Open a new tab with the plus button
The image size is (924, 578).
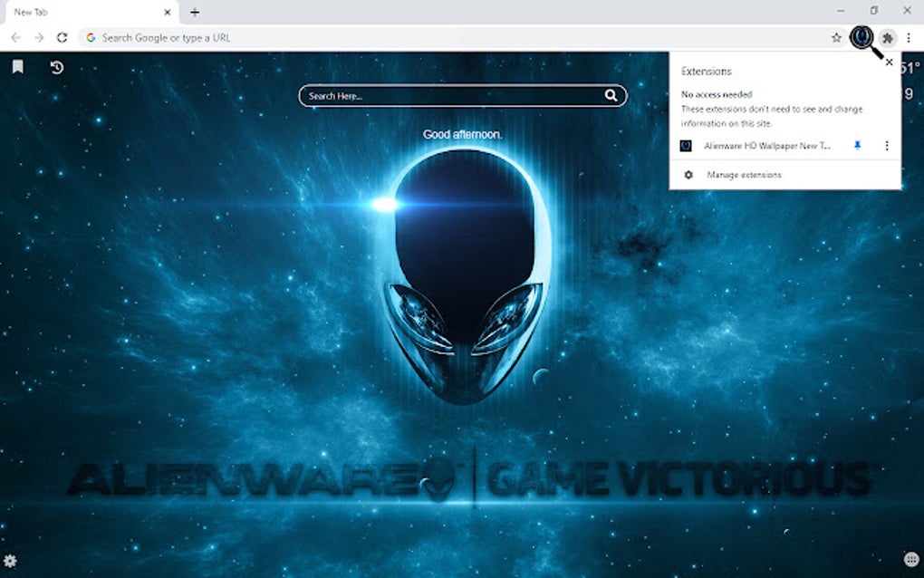pos(196,12)
